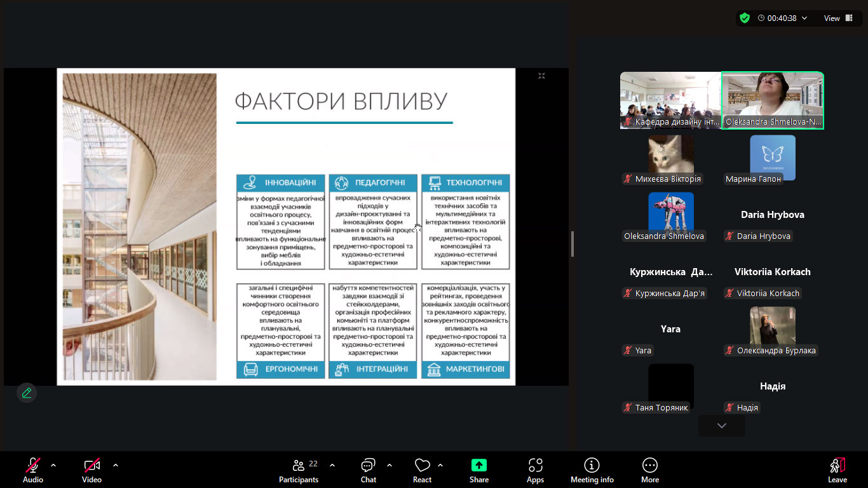Click the Leave meeting button
868x488 pixels.
pos(837,470)
